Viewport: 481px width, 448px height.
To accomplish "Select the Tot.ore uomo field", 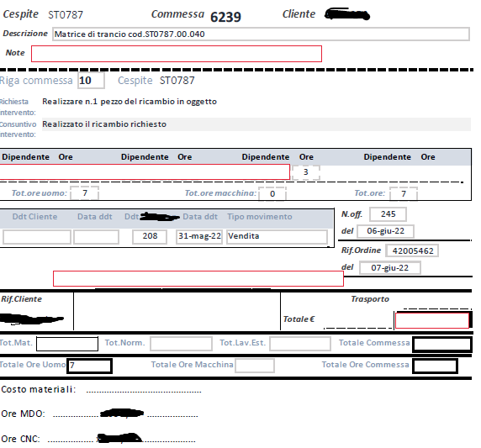I will (x=85, y=193).
